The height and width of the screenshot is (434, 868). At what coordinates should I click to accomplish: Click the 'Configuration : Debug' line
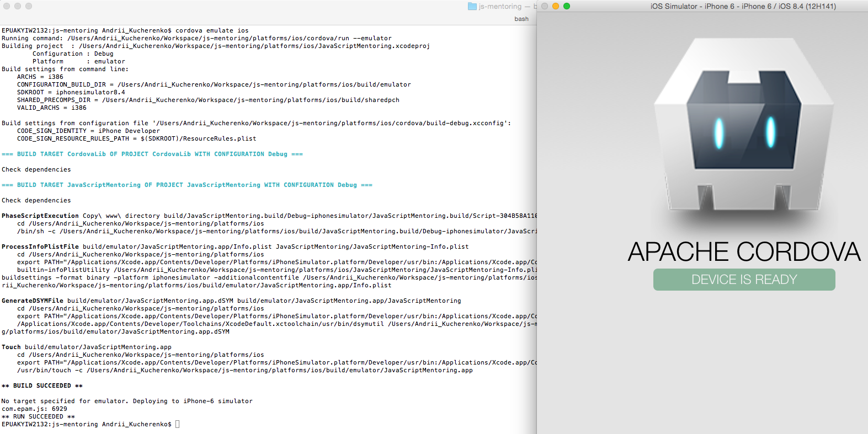[x=73, y=53]
